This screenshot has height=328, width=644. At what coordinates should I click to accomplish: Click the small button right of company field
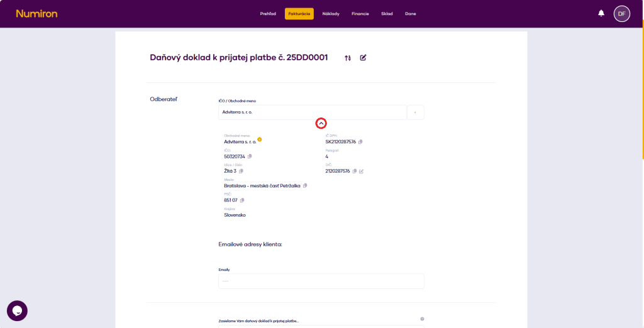click(415, 112)
